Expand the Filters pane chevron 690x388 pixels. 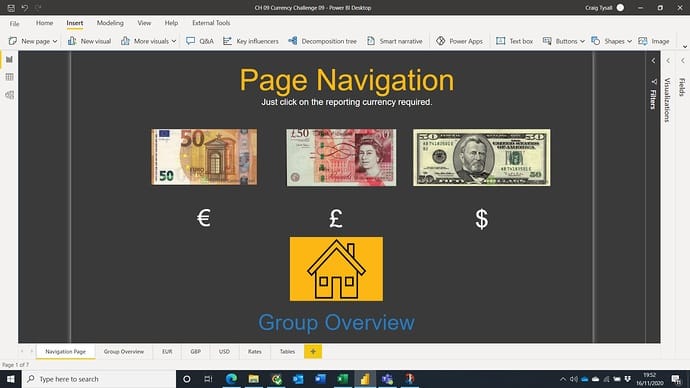[653, 61]
